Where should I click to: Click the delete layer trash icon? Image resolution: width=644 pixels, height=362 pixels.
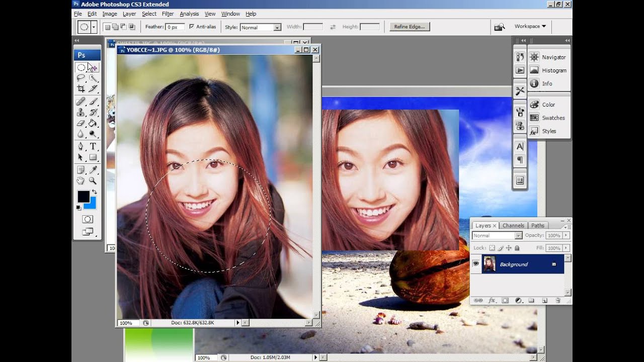click(x=557, y=301)
